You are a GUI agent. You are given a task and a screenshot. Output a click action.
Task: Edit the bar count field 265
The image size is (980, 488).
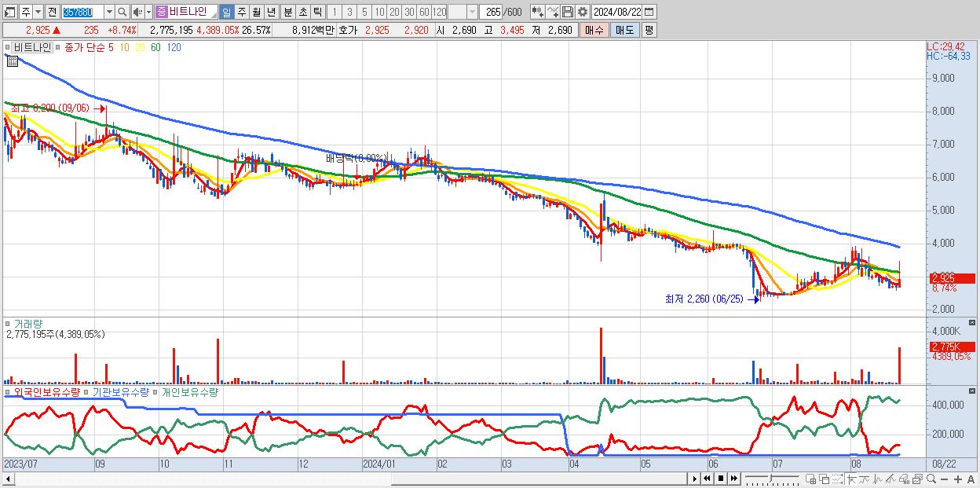click(491, 12)
